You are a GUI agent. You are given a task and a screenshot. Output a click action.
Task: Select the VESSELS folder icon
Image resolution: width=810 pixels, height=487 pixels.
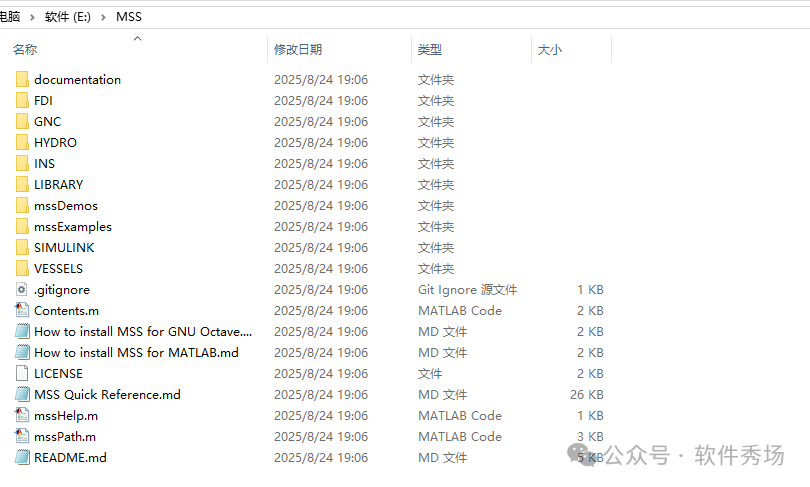tap(22, 269)
